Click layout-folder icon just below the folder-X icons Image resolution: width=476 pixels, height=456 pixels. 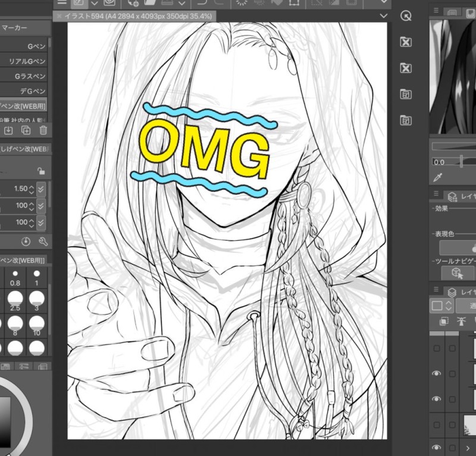406,95
